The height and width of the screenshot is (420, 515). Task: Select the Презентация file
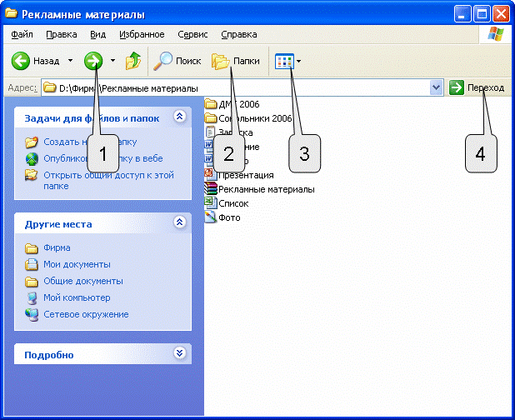click(239, 175)
